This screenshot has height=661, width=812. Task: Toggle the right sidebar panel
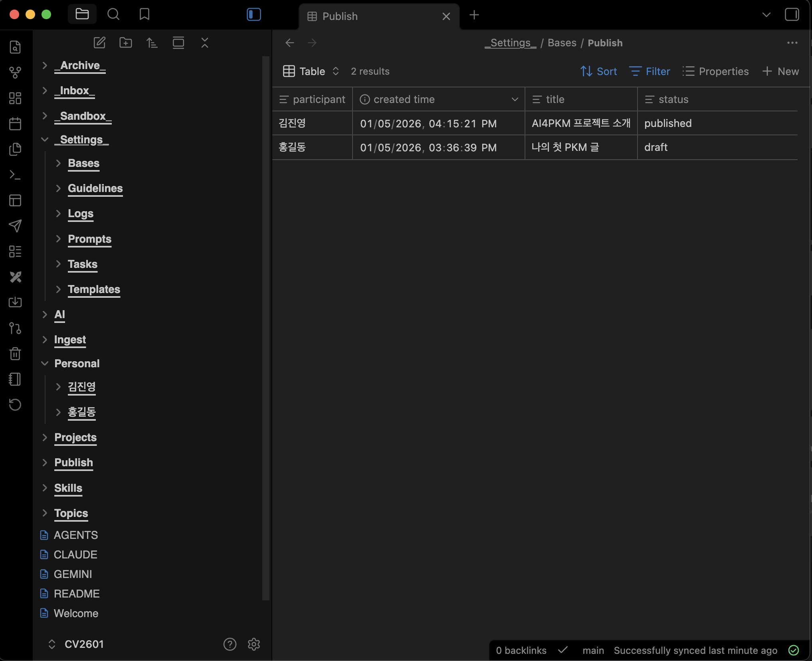[x=792, y=15]
